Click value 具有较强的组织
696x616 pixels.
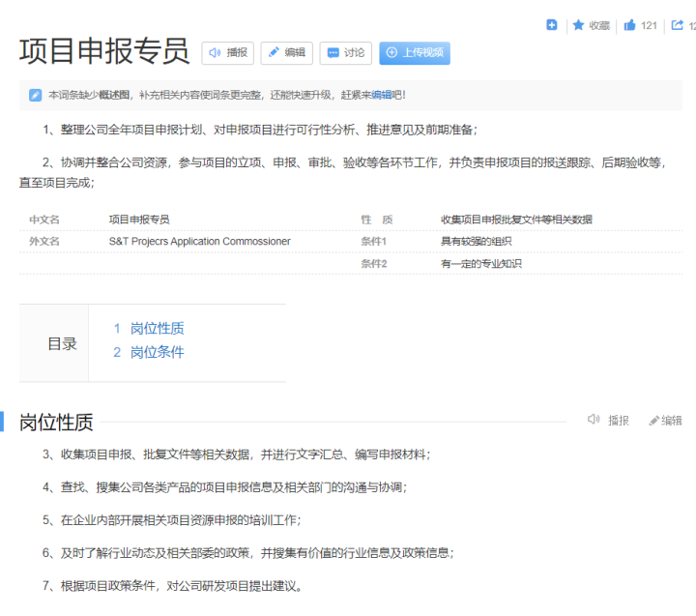(477, 241)
